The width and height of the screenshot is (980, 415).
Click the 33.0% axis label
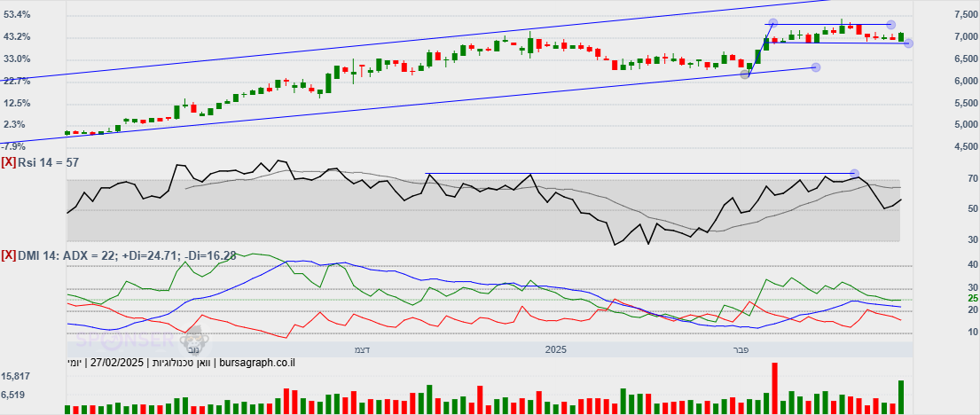pyautogui.click(x=16, y=59)
